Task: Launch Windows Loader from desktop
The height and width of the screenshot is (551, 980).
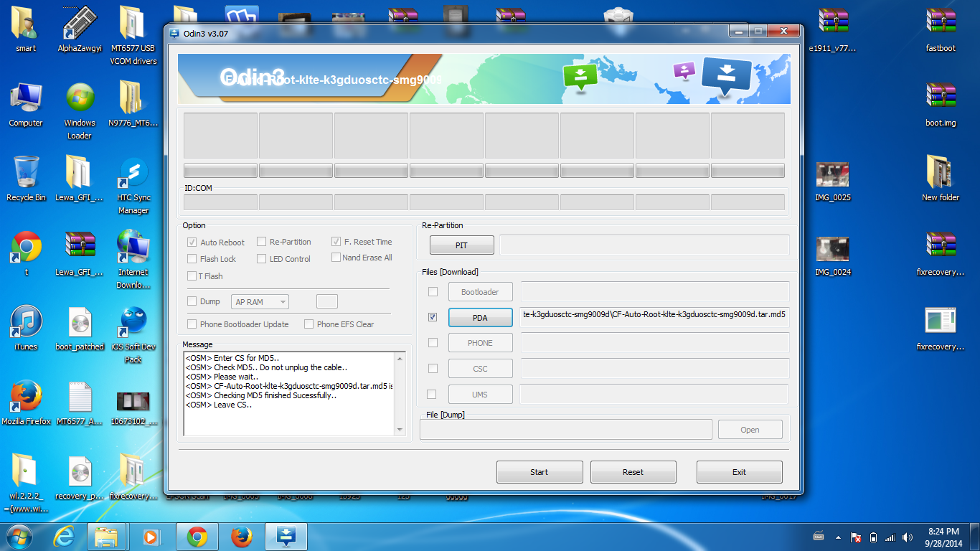Action: point(79,110)
